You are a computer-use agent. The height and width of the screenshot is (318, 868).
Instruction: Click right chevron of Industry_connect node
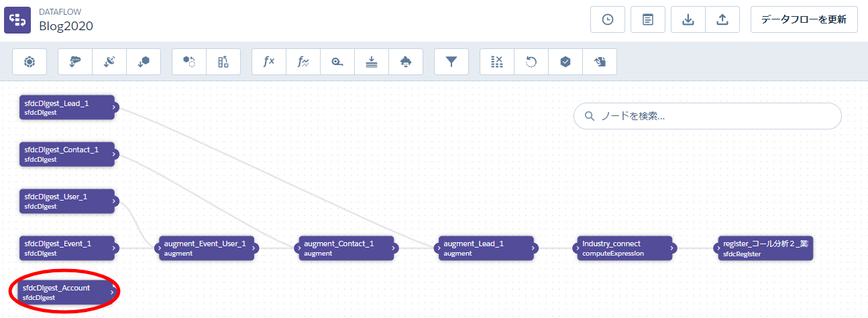click(672, 248)
